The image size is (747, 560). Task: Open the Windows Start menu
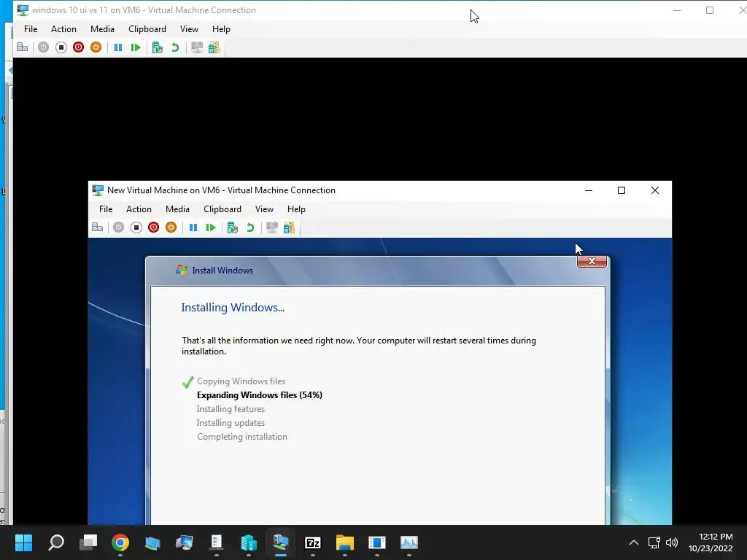pos(23,542)
